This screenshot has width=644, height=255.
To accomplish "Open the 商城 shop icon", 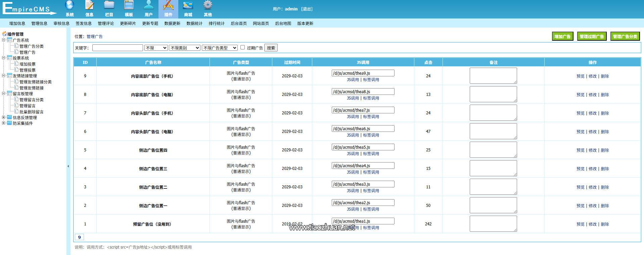I will pos(188,6).
